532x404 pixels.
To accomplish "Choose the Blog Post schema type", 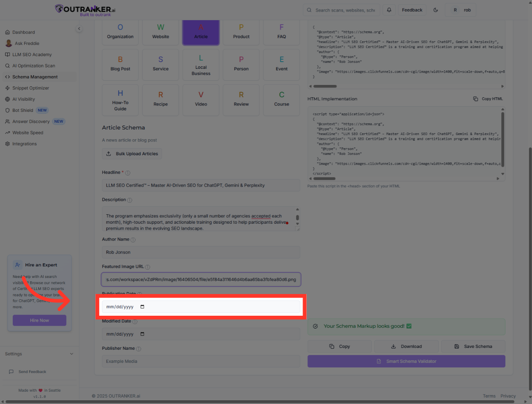I will 120,65.
